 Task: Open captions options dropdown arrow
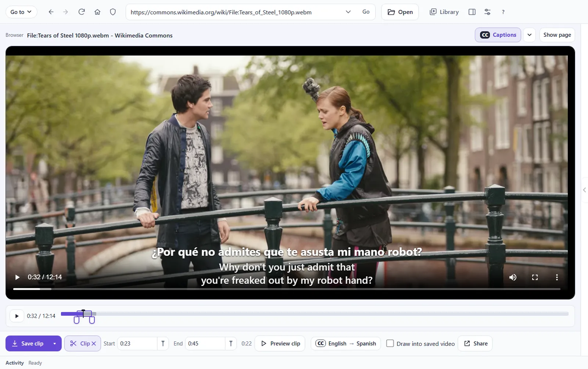529,35
